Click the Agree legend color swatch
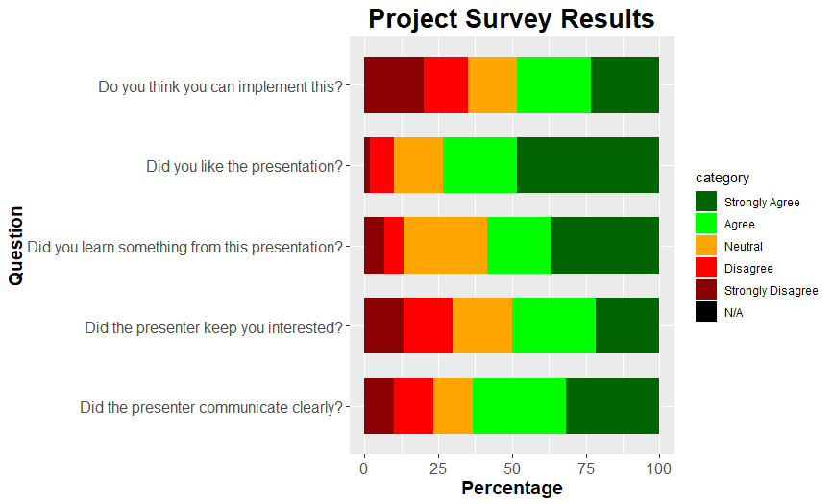Screen dimensions: 833x504 (706, 224)
